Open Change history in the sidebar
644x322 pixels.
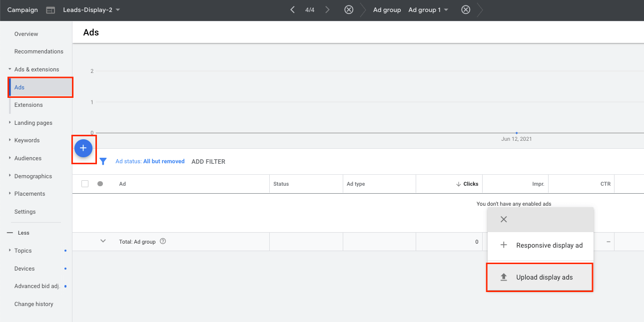click(x=34, y=304)
